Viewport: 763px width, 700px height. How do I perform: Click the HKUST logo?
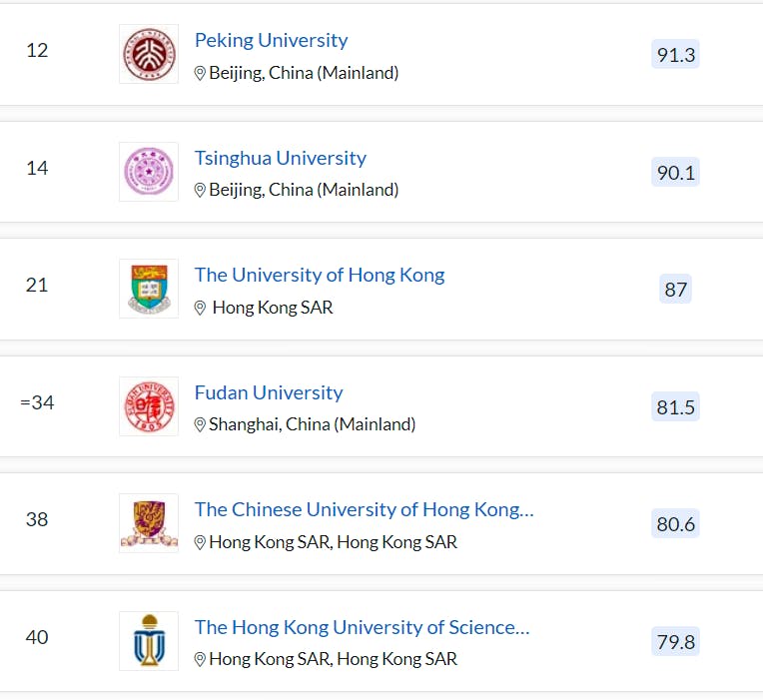point(149,641)
